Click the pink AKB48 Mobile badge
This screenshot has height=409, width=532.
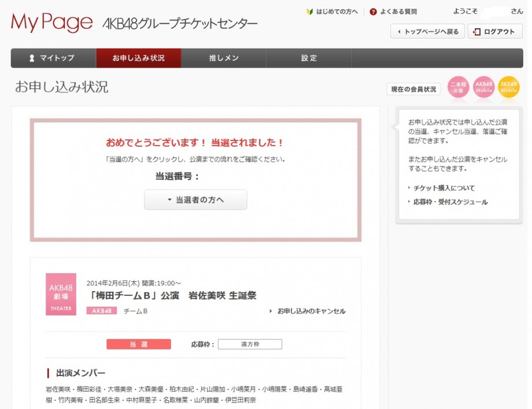pyautogui.click(x=484, y=87)
